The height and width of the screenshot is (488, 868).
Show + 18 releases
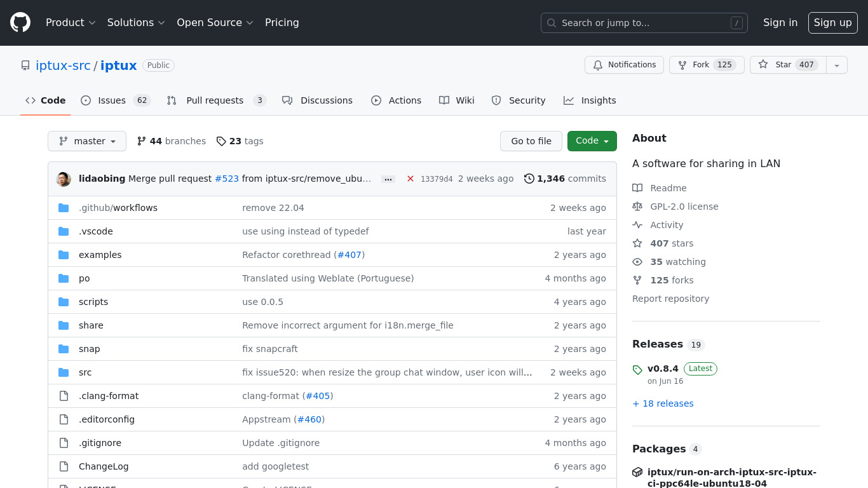663,403
